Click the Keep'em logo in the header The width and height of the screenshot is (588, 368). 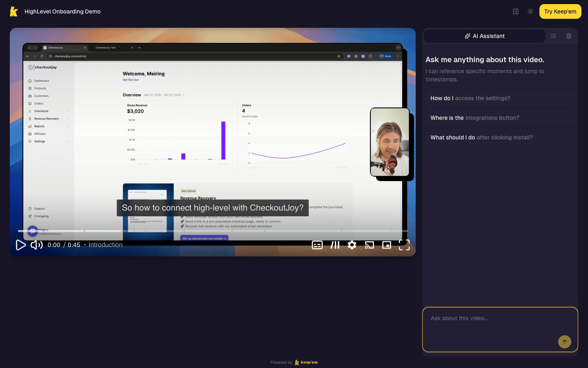pyautogui.click(x=13, y=11)
